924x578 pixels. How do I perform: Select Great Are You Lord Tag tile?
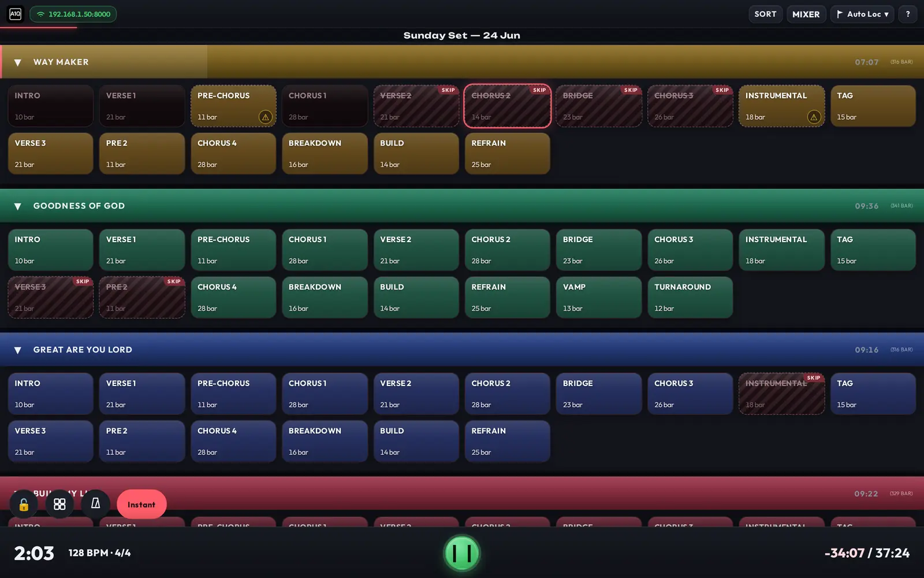point(873,394)
